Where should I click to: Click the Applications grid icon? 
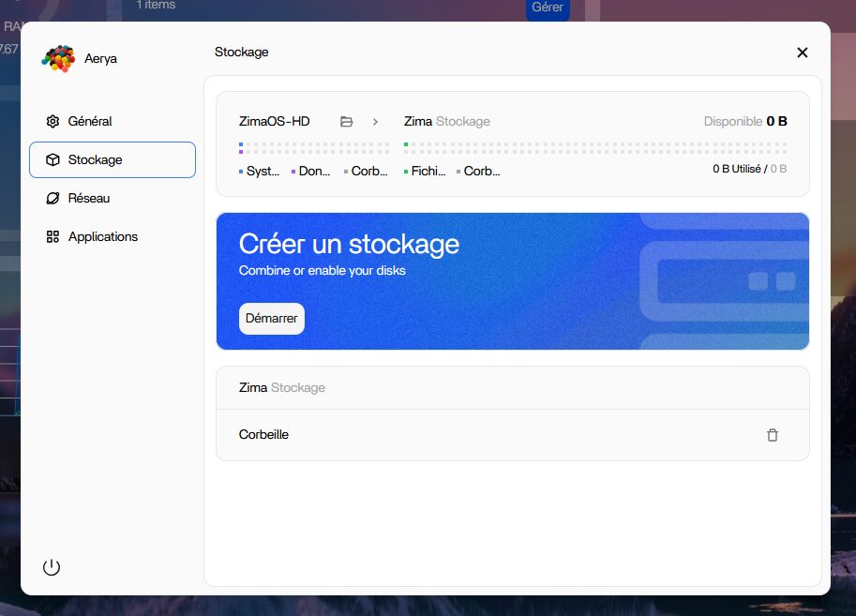53,236
